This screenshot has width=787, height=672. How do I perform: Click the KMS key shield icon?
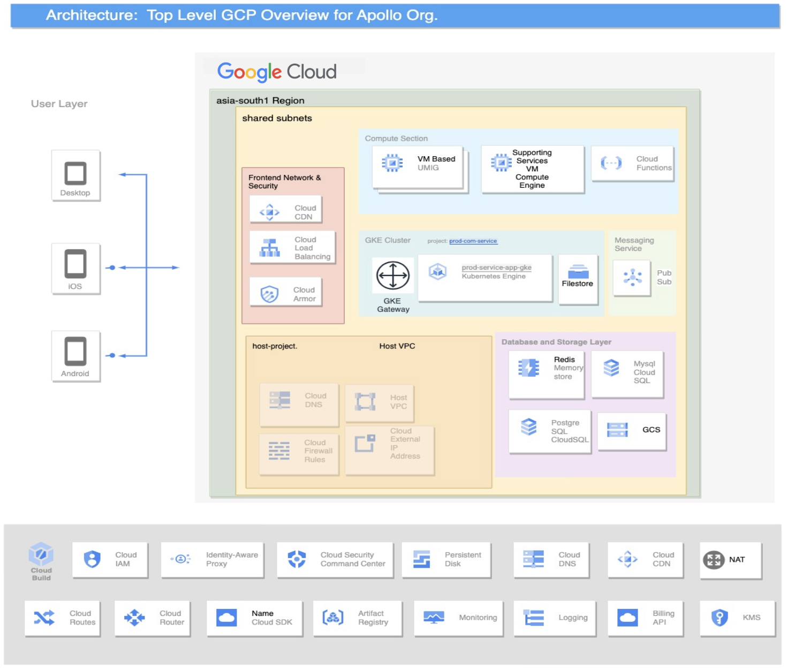pyautogui.click(x=719, y=617)
